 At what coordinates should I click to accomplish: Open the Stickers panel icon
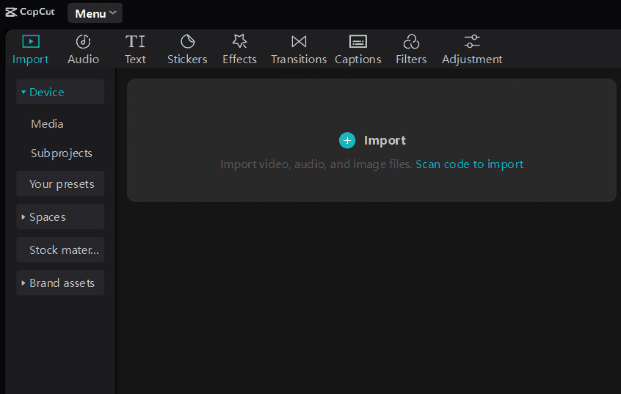tap(187, 42)
